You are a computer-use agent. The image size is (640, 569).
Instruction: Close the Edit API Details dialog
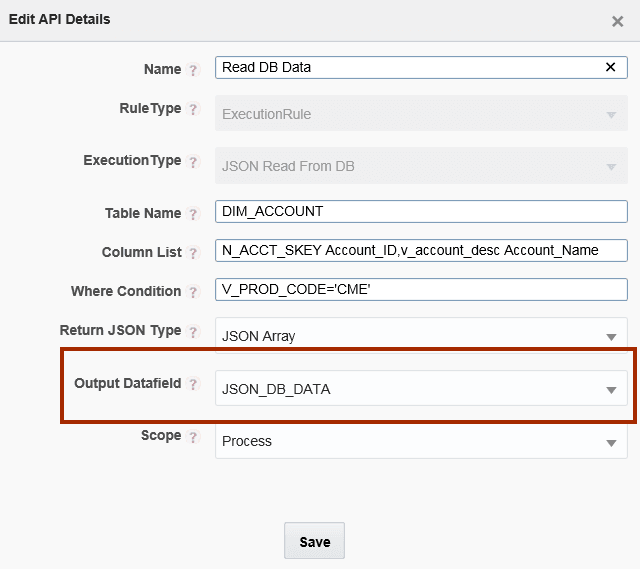tap(618, 21)
